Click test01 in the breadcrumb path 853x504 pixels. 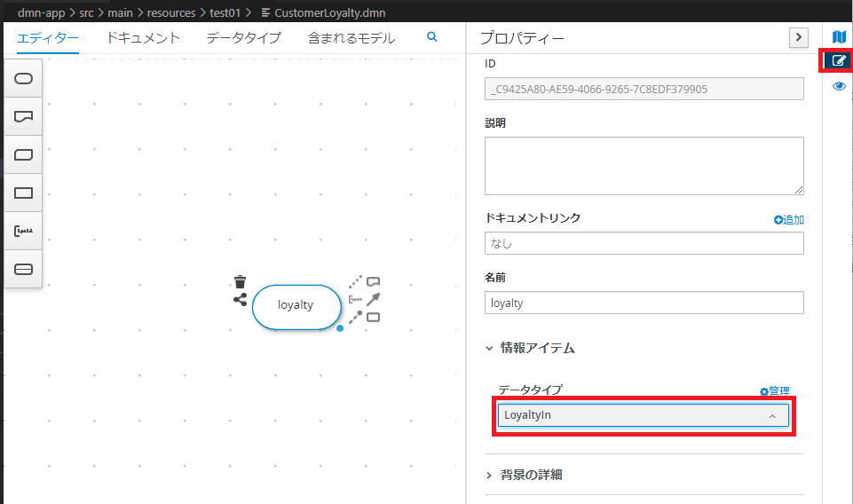point(225,12)
